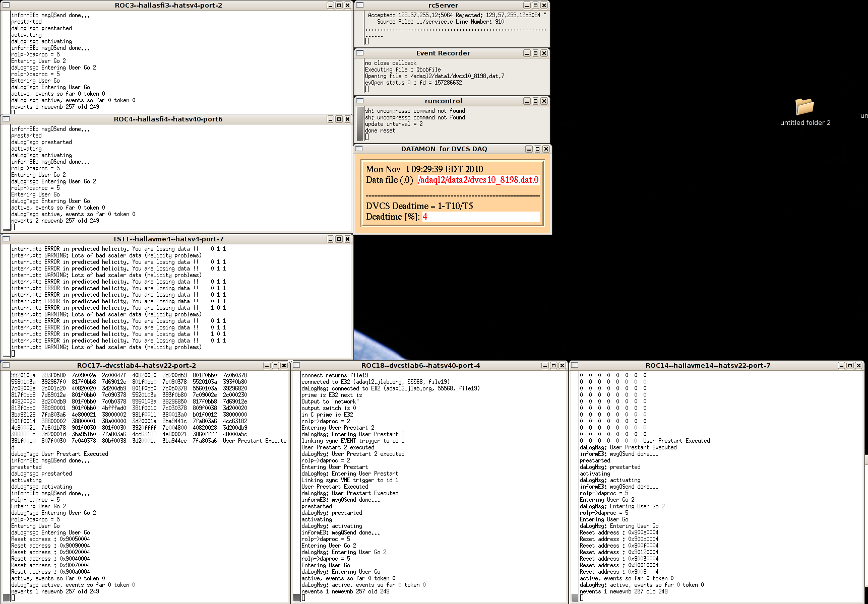The width and height of the screenshot is (868, 604).
Task: Maximize the ROC17 terminal window
Action: click(x=275, y=366)
